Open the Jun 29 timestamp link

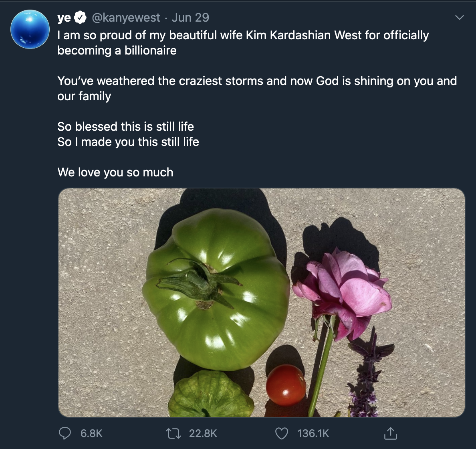pyautogui.click(x=190, y=18)
